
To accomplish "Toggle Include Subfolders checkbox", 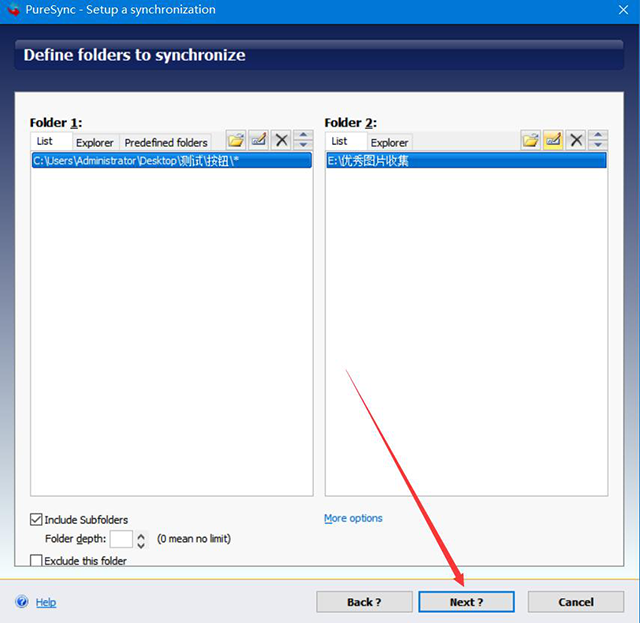I will 36,519.
